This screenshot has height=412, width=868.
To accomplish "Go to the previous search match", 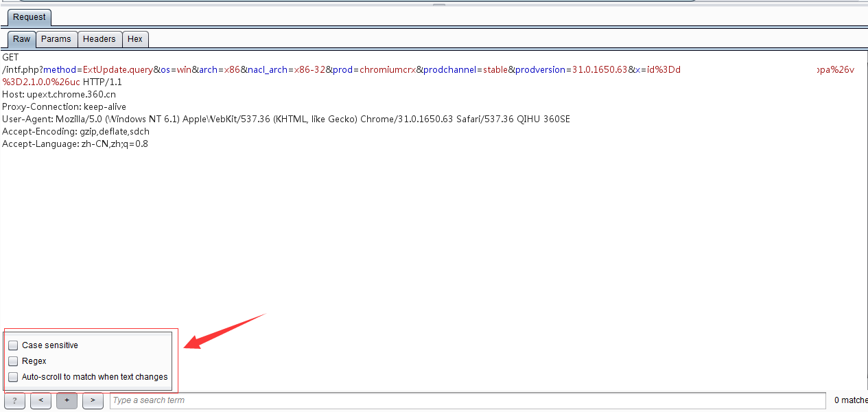I will [40, 400].
